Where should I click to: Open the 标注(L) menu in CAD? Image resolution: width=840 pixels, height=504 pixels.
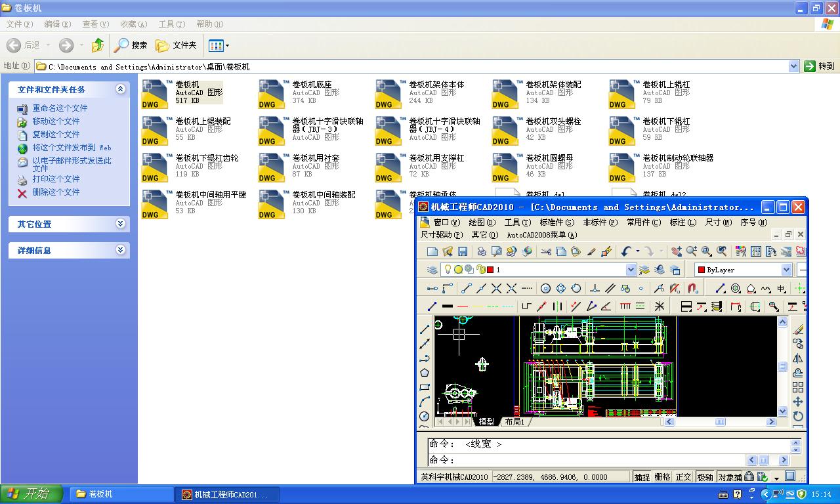[x=682, y=222]
